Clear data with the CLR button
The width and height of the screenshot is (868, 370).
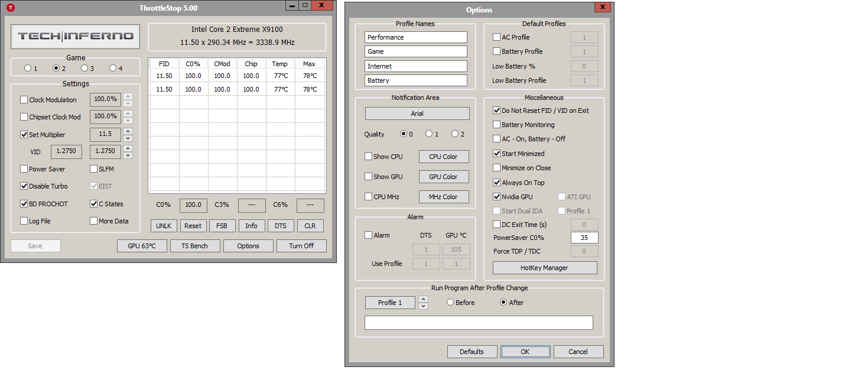310,226
